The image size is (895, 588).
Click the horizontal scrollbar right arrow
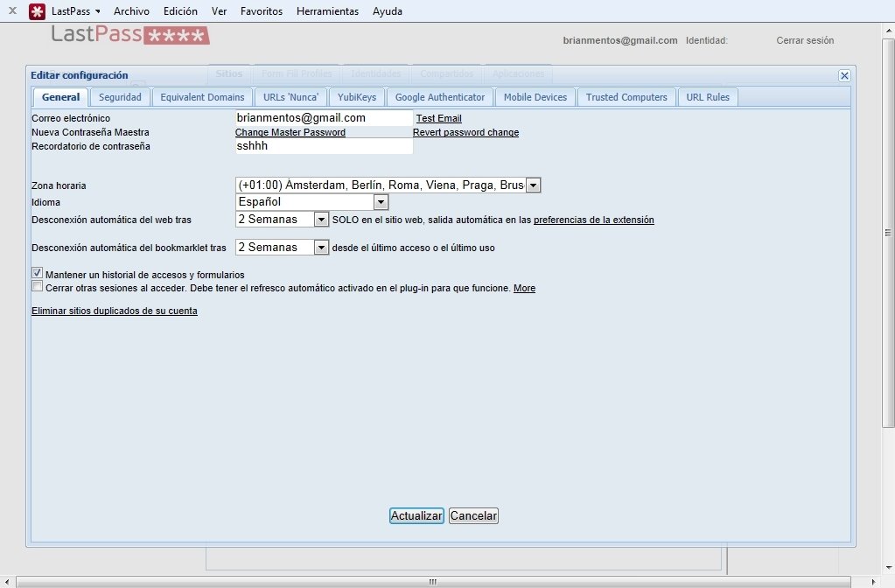point(874,582)
